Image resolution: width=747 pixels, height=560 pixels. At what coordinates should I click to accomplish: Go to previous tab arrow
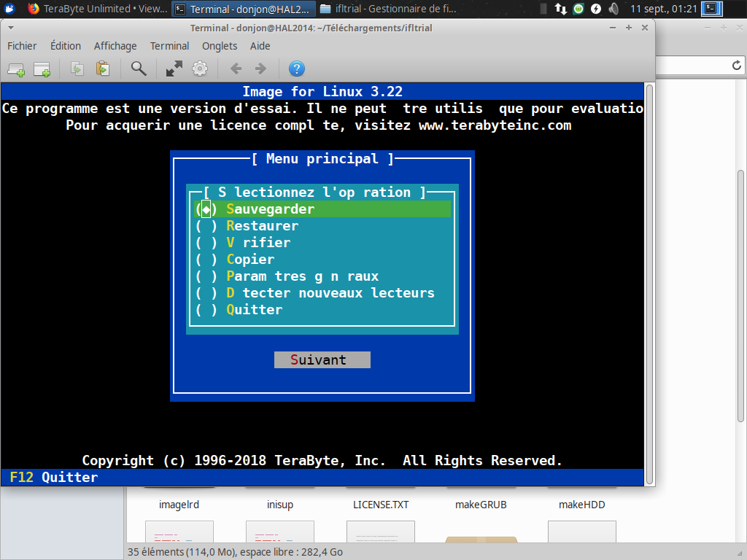(x=236, y=69)
